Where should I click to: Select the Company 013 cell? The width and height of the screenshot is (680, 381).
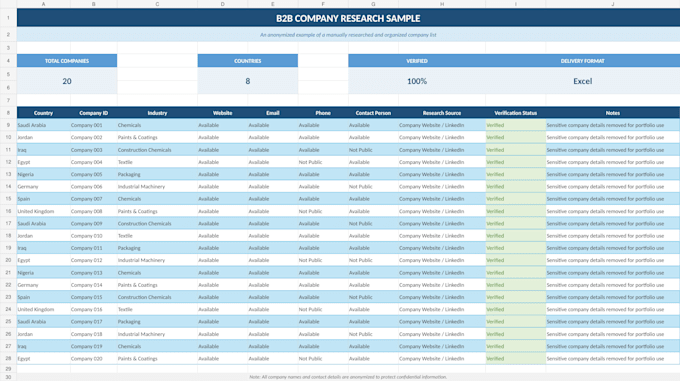tap(94, 273)
